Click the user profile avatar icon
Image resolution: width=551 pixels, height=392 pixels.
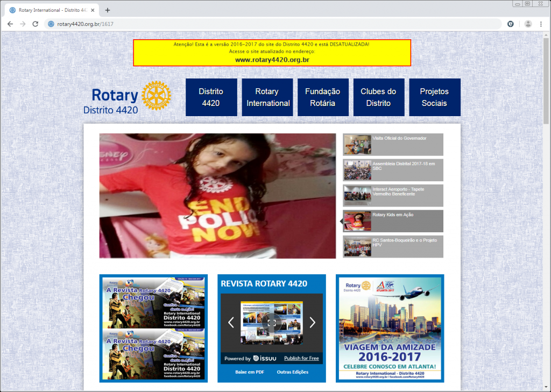click(528, 24)
